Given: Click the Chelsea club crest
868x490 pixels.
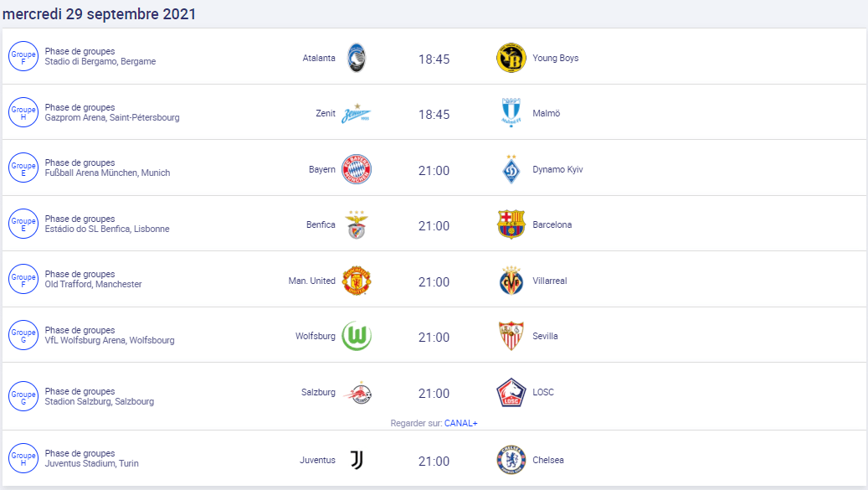Looking at the screenshot, I should [x=511, y=460].
